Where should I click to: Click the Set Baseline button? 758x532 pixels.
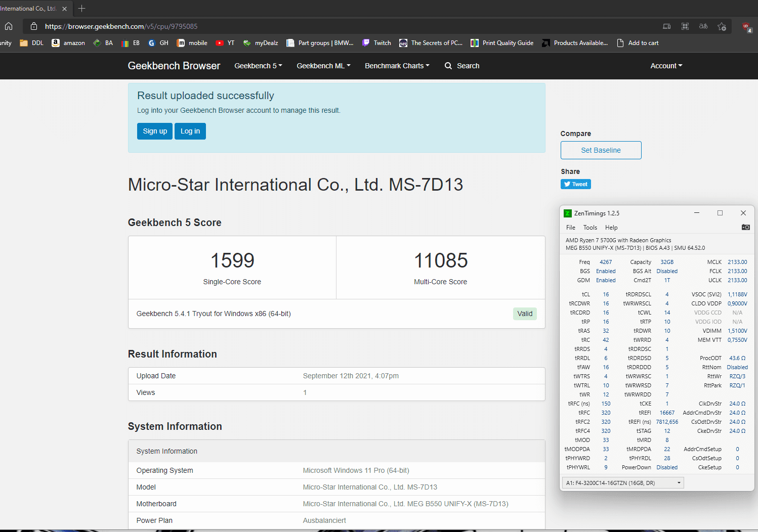click(x=601, y=150)
